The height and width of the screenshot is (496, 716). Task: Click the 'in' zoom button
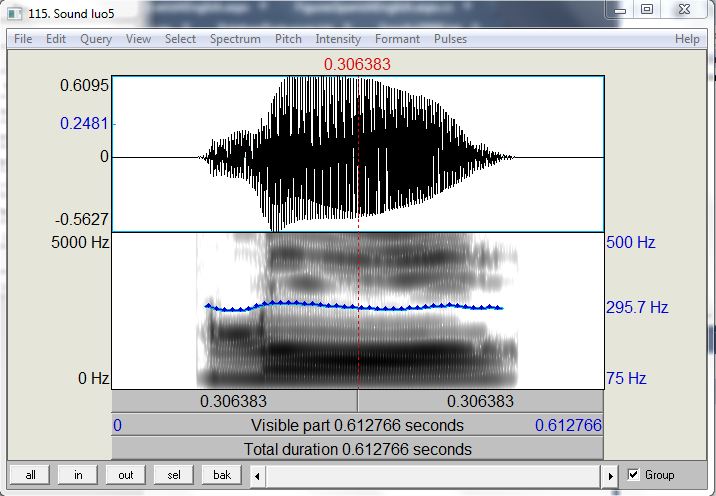[78, 475]
